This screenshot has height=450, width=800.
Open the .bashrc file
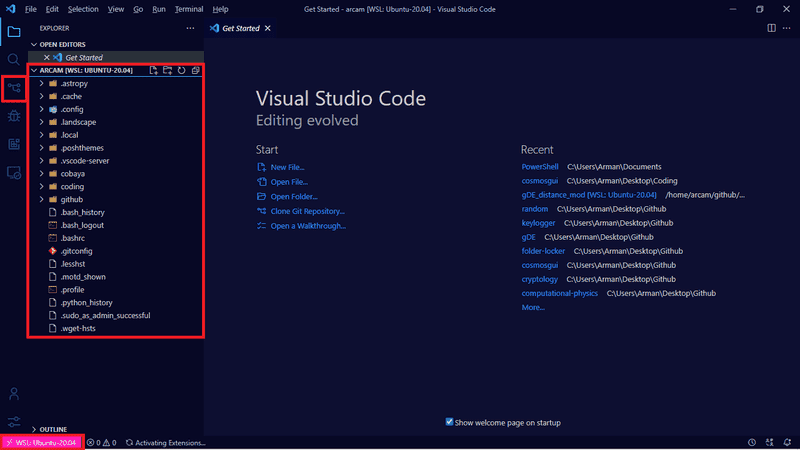pyautogui.click(x=72, y=238)
